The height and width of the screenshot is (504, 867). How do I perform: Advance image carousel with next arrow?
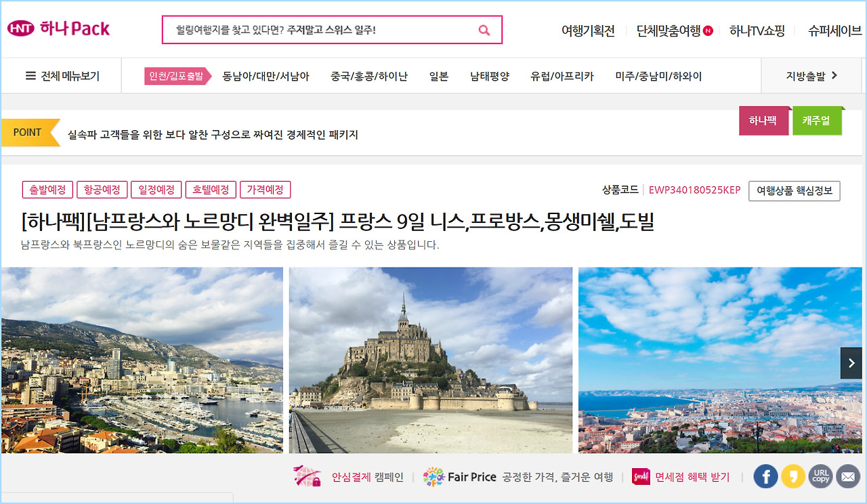[x=851, y=363]
